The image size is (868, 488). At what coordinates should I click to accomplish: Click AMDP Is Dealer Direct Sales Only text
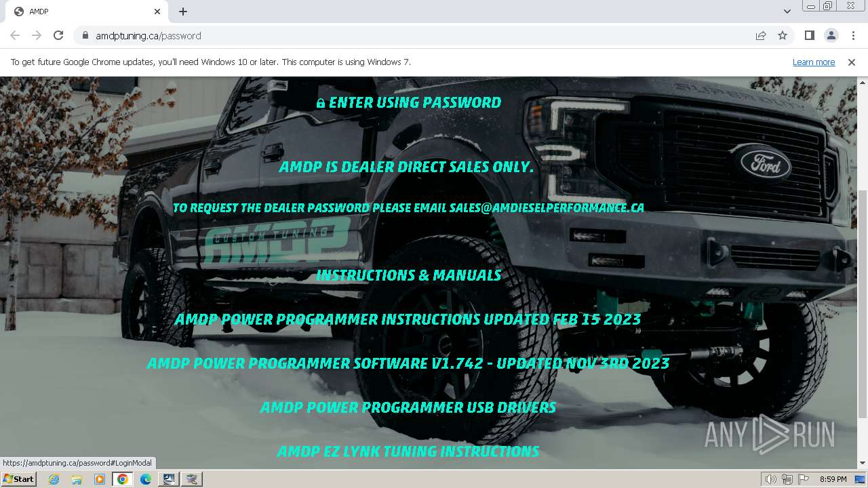coord(407,167)
